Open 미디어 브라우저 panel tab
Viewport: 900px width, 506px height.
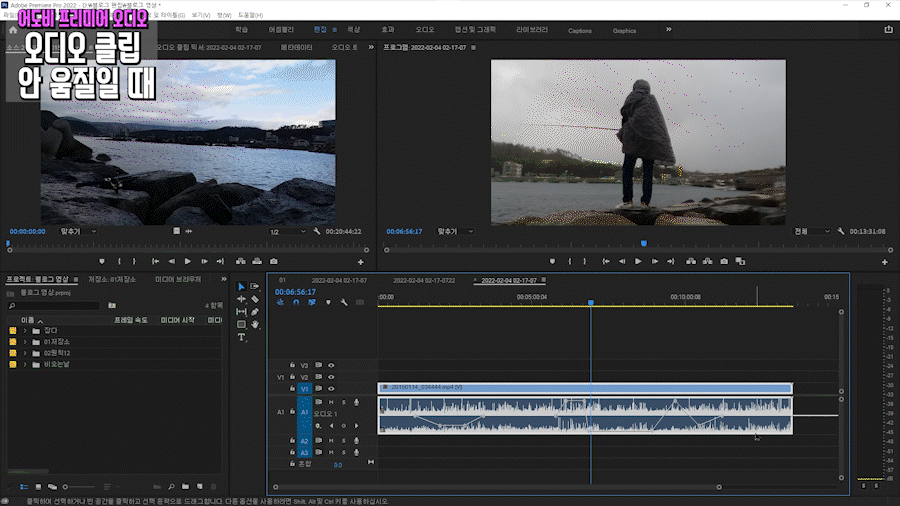(x=178, y=279)
